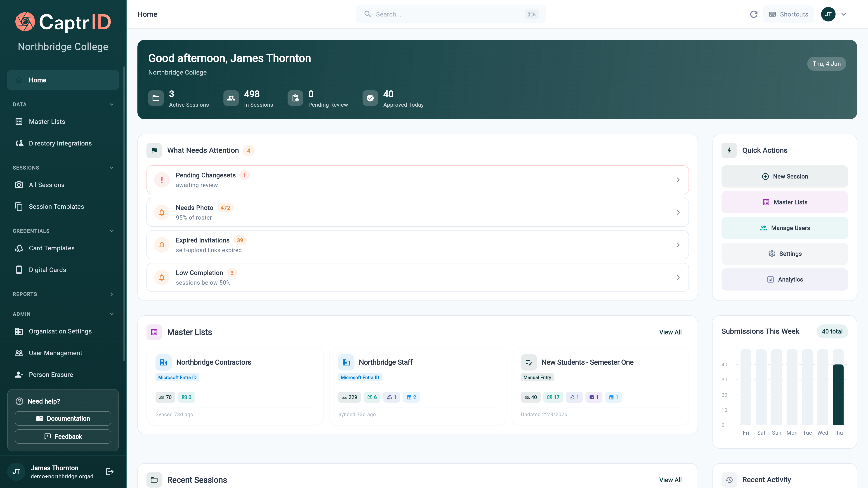Go to Home in the sidebar

pyautogui.click(x=63, y=80)
